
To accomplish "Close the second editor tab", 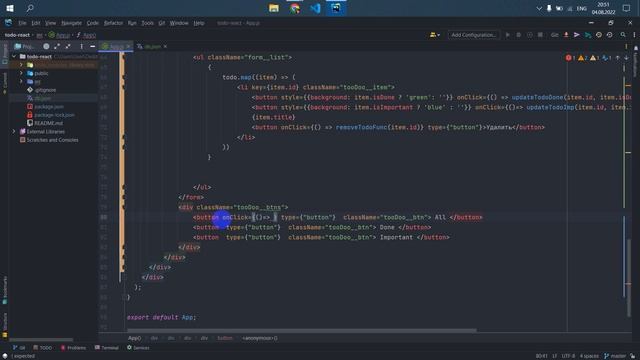I will tap(165, 47).
